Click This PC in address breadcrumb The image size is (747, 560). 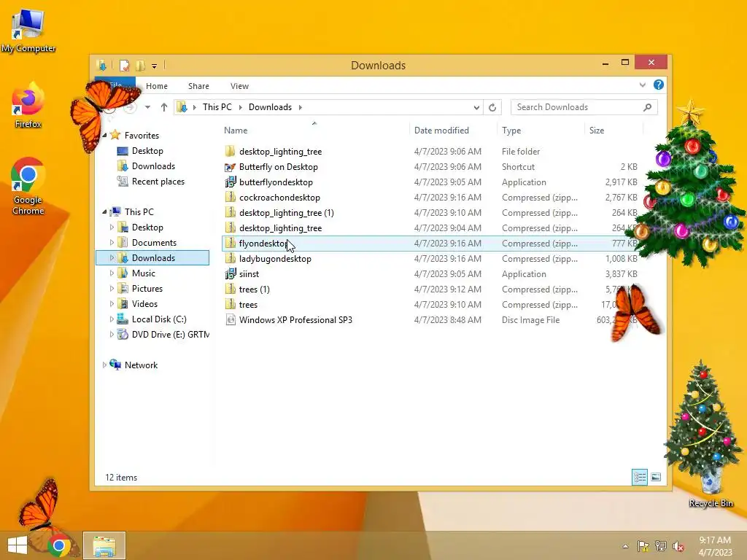[x=217, y=107]
